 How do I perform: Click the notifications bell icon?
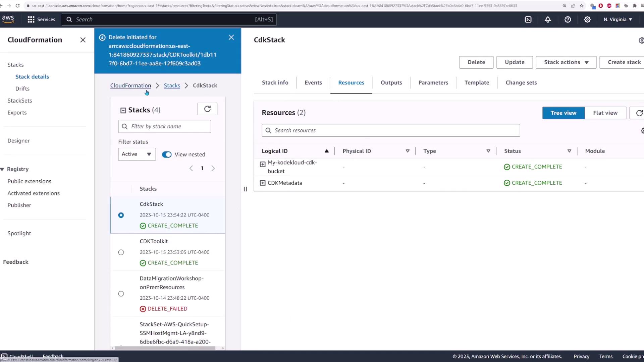[548, 19]
